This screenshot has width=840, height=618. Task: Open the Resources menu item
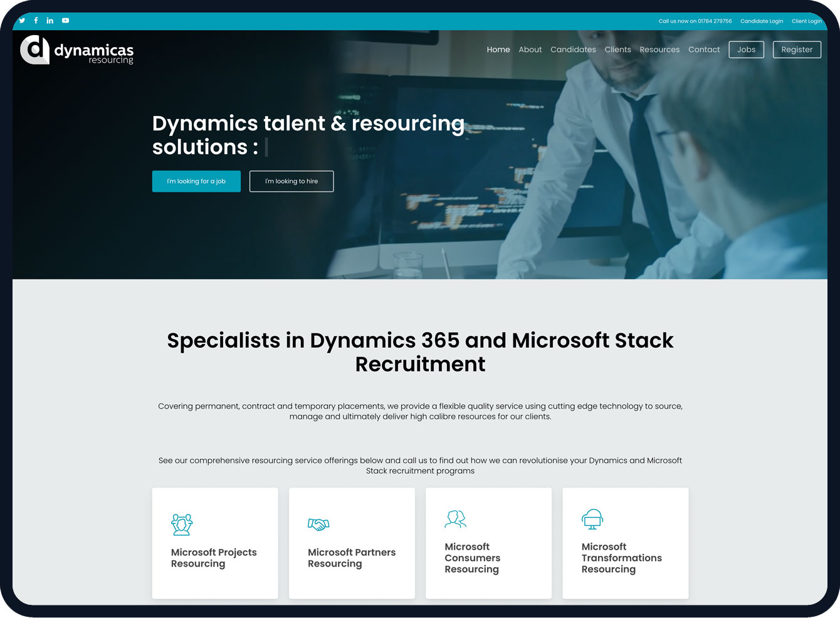[659, 50]
